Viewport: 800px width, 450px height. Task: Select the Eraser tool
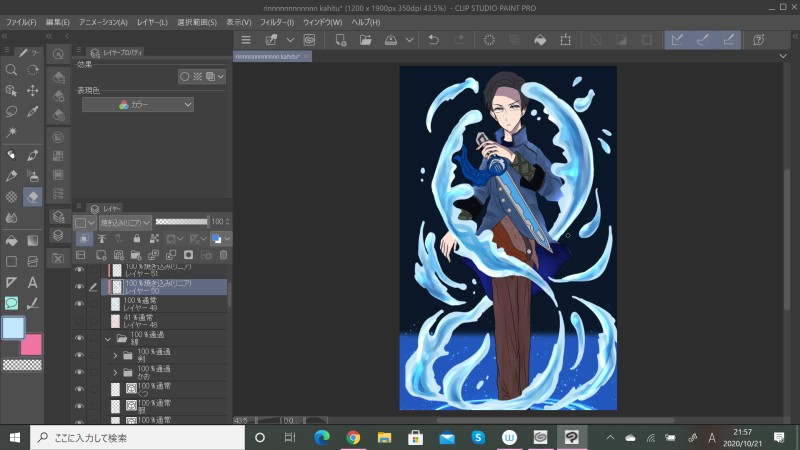(32, 197)
